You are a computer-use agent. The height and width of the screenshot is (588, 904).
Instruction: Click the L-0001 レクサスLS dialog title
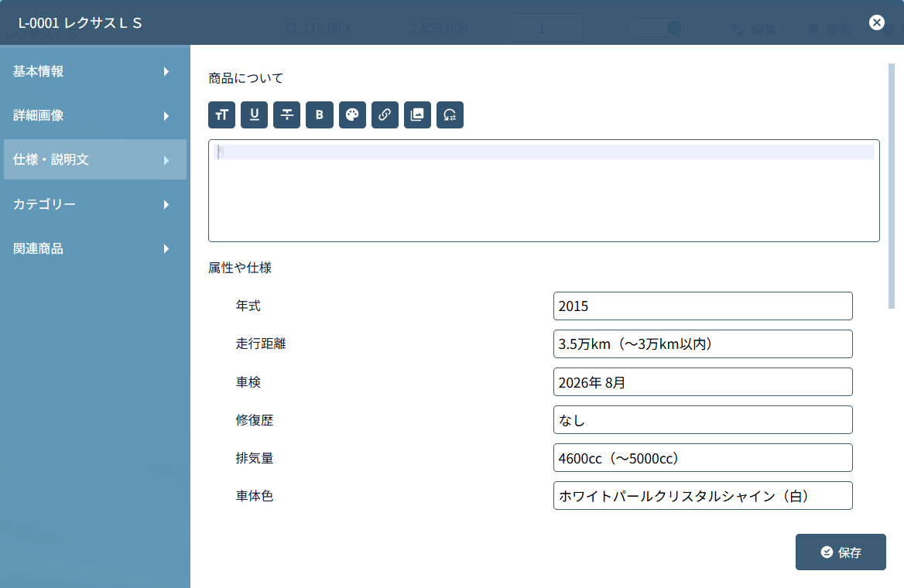pyautogui.click(x=80, y=23)
